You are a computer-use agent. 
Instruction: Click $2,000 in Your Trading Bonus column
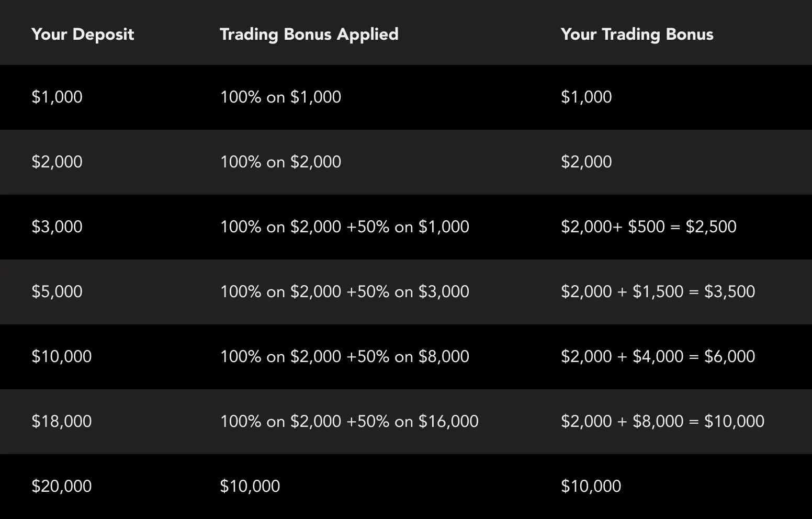[x=586, y=162]
